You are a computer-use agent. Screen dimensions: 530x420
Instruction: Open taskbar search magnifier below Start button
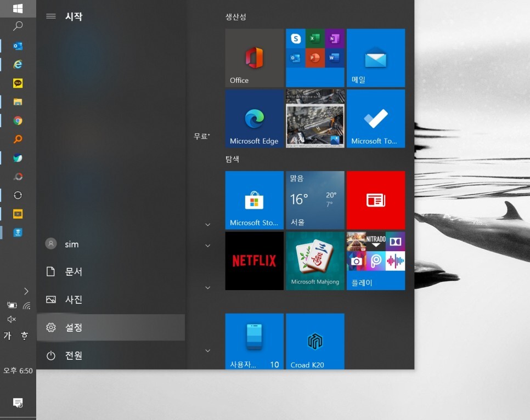(x=18, y=26)
